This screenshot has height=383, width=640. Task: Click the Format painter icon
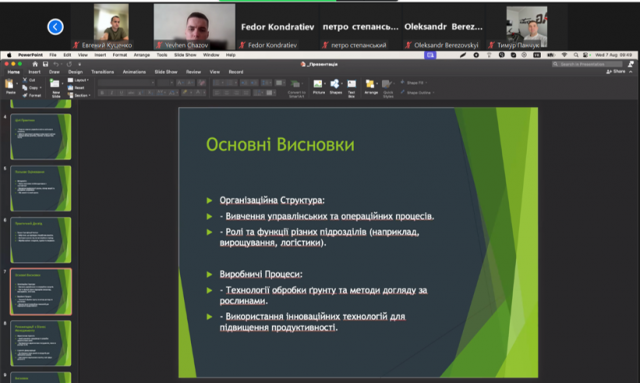(25, 95)
